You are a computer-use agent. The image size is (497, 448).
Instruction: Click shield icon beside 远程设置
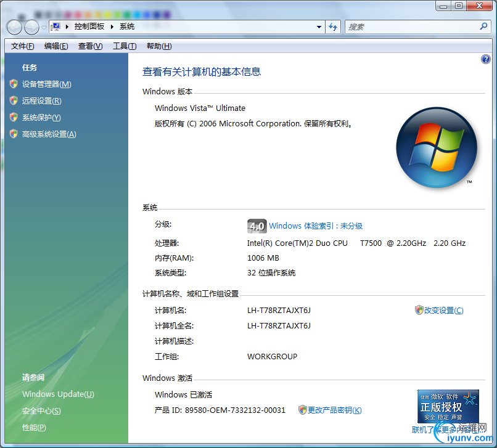(x=14, y=100)
